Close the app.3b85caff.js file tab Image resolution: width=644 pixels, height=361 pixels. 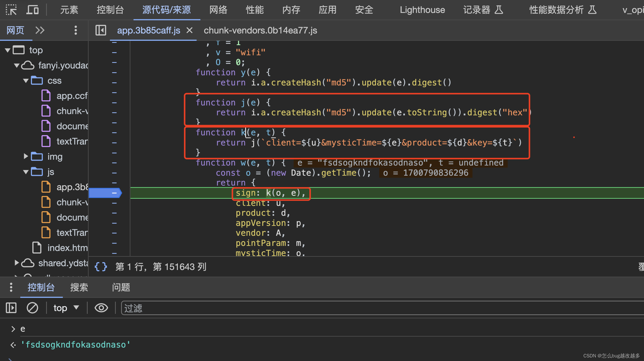point(190,30)
